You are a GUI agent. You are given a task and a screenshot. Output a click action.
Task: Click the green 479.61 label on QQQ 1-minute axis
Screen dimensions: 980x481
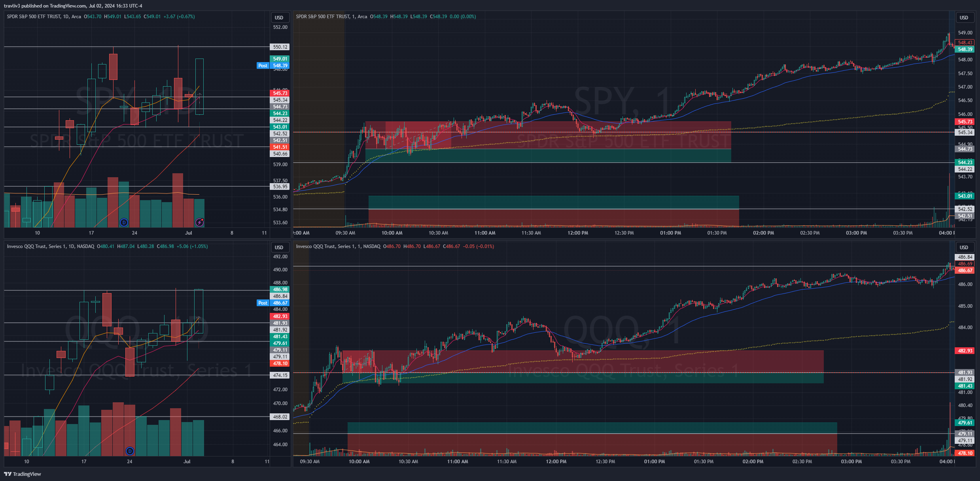[965, 423]
